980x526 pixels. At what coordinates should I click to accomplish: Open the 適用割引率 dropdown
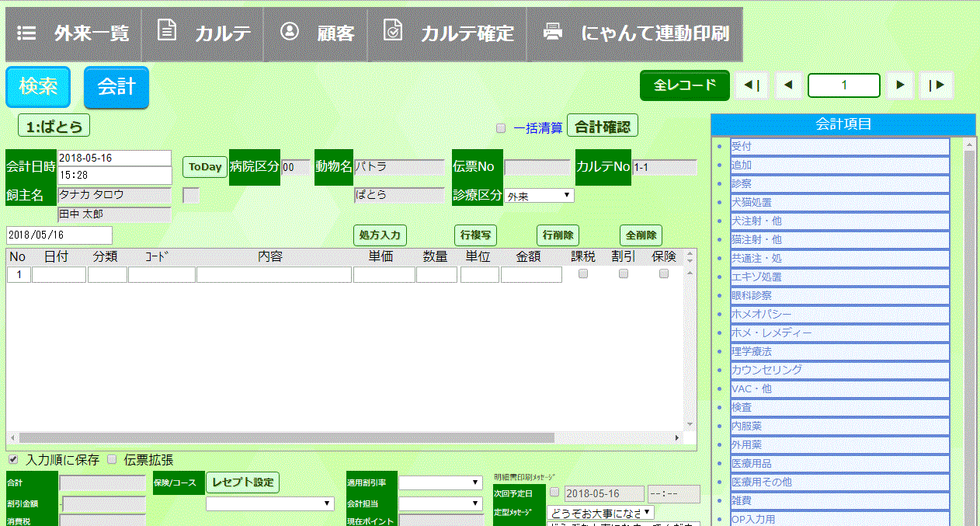tap(440, 482)
